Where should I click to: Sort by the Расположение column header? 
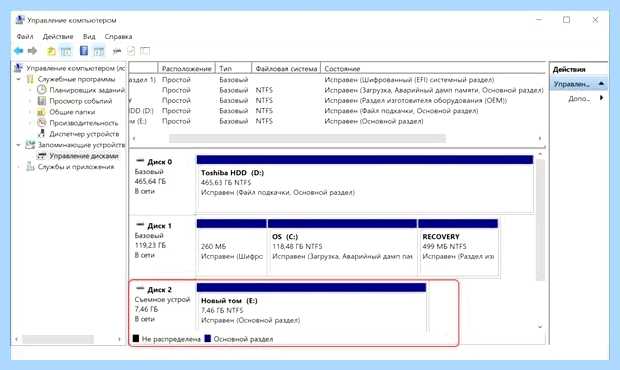(x=187, y=68)
